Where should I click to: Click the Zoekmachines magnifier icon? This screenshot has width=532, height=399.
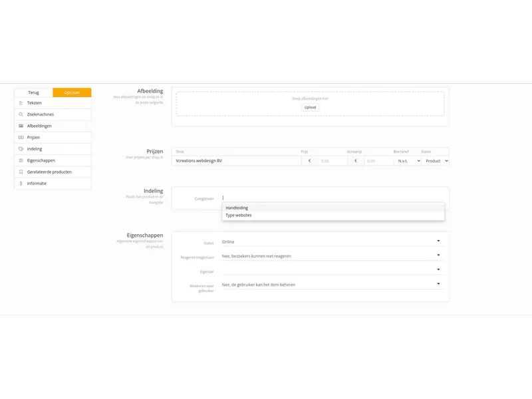[x=21, y=114]
